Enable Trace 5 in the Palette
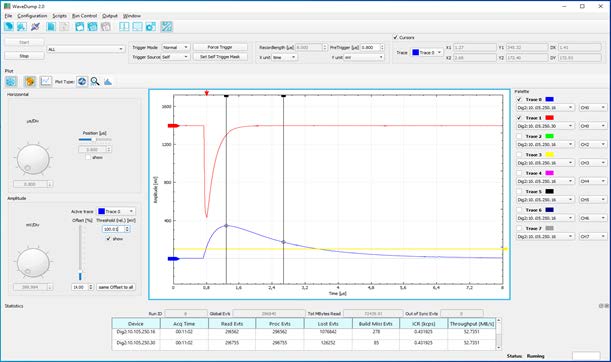Screen dimensions: 611x362 point(519,191)
